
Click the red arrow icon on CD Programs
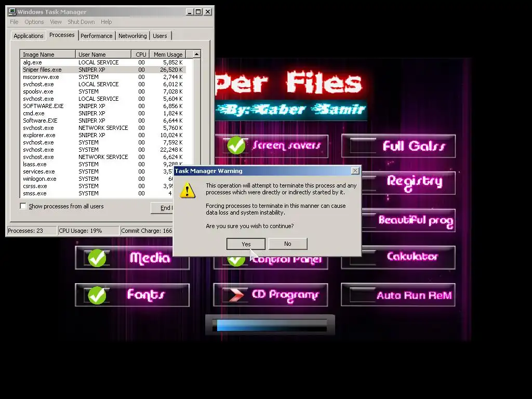coord(236,295)
